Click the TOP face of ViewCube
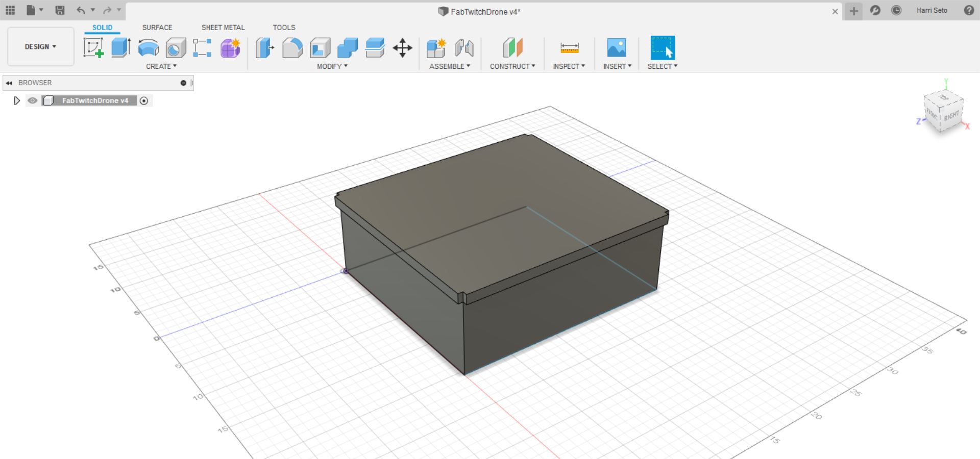 point(944,97)
